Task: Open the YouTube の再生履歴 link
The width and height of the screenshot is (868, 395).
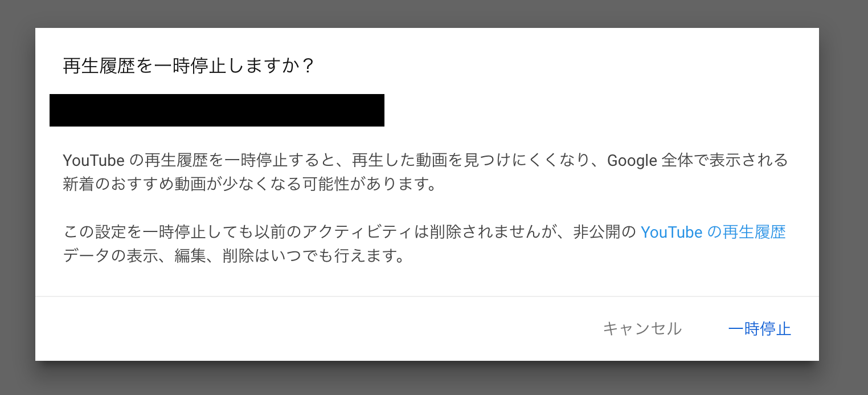Action: click(713, 232)
